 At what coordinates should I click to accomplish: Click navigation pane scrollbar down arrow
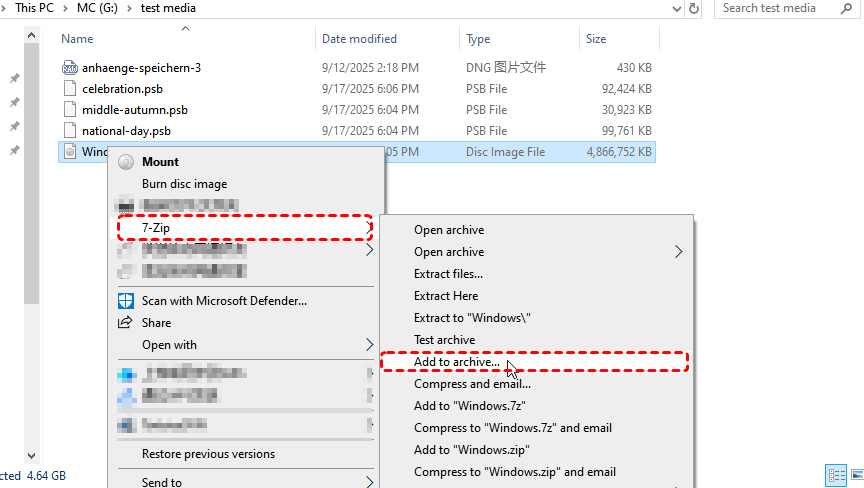coord(31,455)
